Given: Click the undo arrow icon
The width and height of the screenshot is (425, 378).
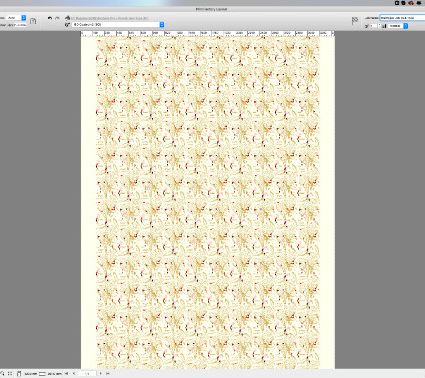Looking at the screenshot, I should pyautogui.click(x=50, y=18).
